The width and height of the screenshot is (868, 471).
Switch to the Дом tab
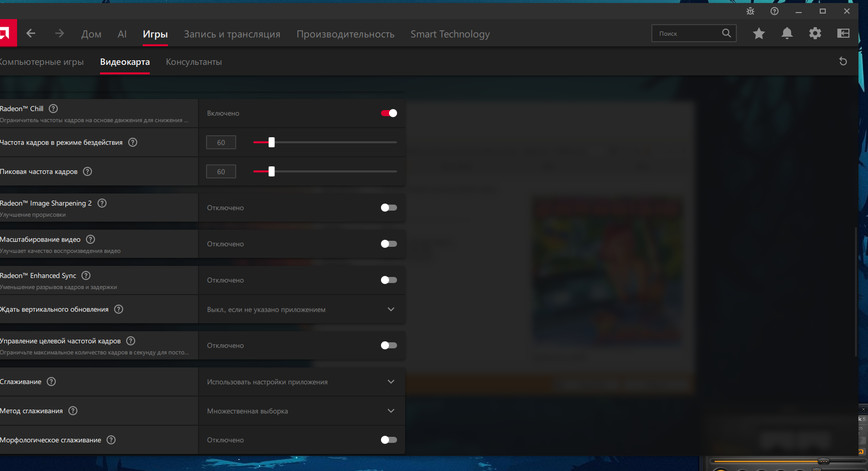click(x=91, y=34)
